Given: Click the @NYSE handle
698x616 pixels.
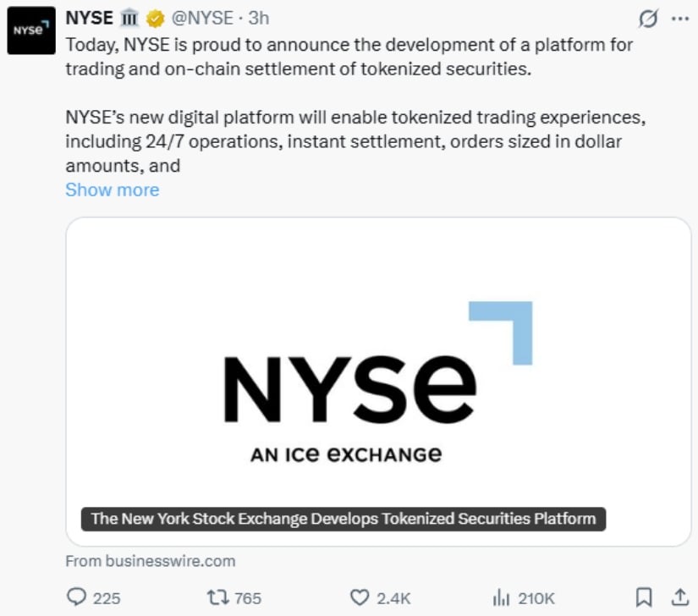Looking at the screenshot, I should tap(202, 18).
